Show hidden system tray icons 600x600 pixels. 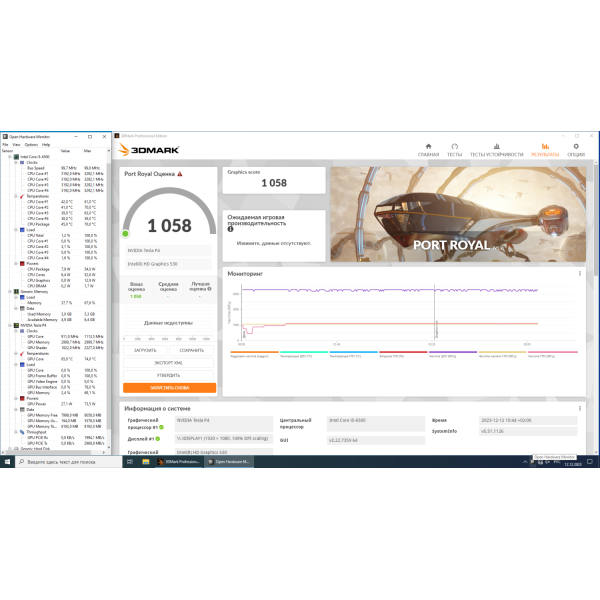(525, 462)
